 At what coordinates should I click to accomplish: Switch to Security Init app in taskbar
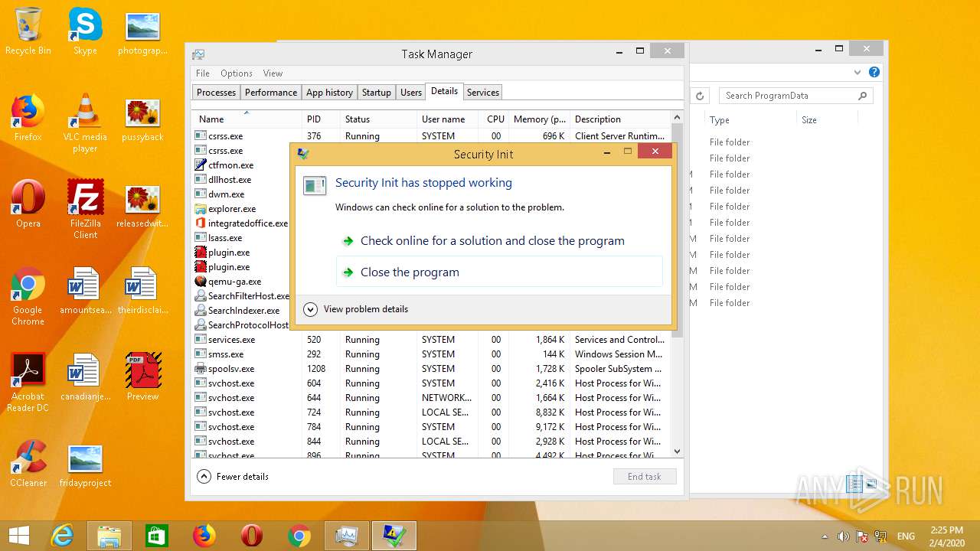click(394, 536)
